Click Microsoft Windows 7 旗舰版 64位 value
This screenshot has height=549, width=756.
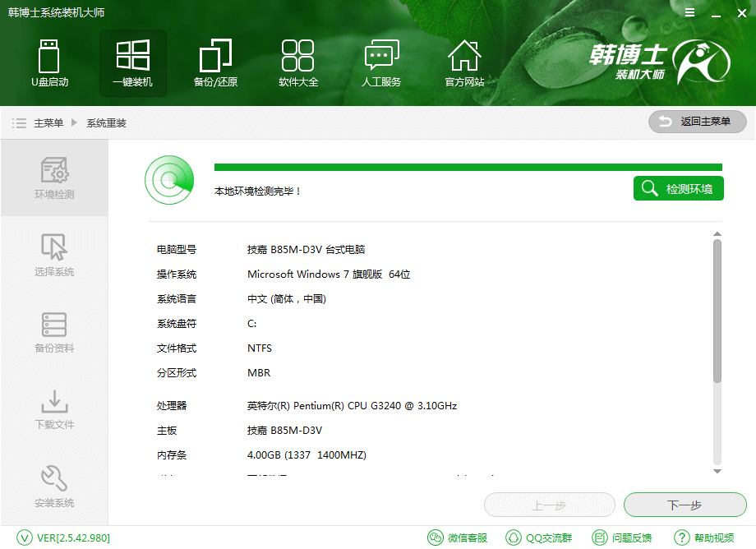[x=329, y=274]
